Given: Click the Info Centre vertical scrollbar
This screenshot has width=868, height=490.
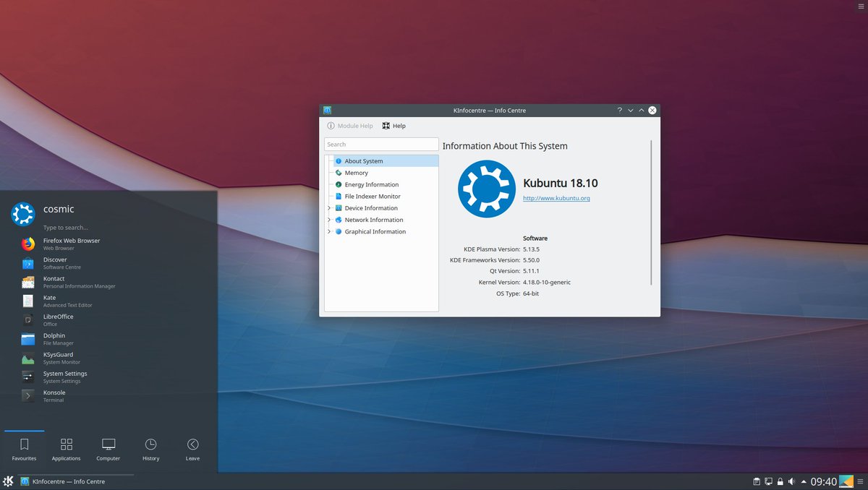Looking at the screenshot, I should point(652,212).
